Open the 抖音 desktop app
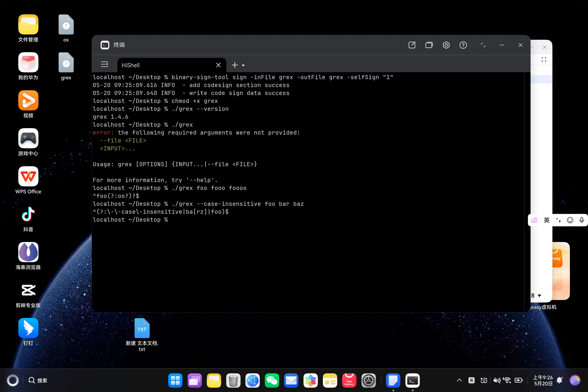Screen dimensions: 588x392 click(x=28, y=214)
